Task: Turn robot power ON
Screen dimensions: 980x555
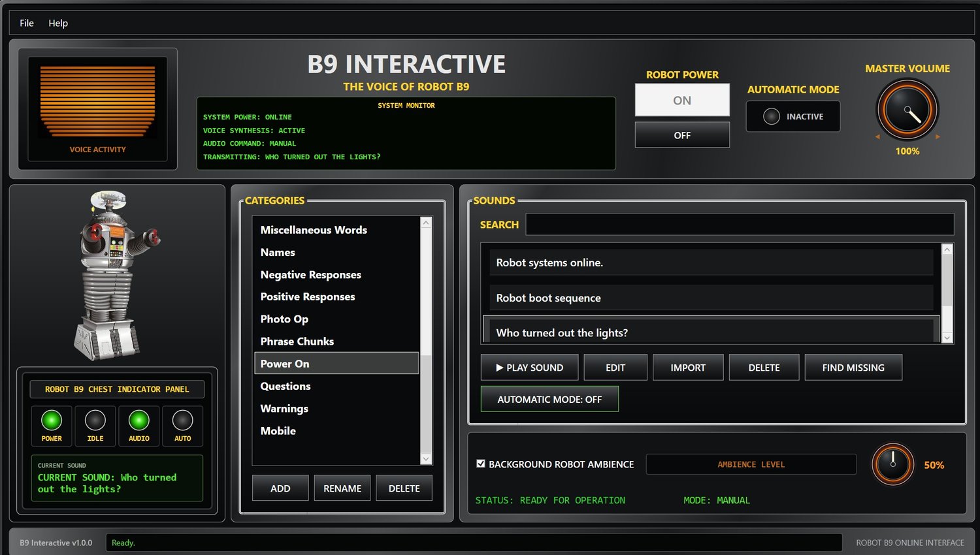Action: (682, 100)
